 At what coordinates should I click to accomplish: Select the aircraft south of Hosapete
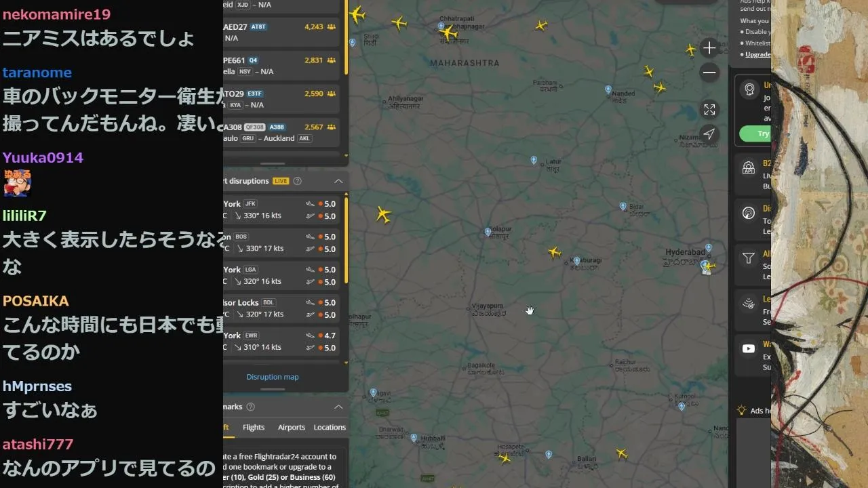[504, 458]
